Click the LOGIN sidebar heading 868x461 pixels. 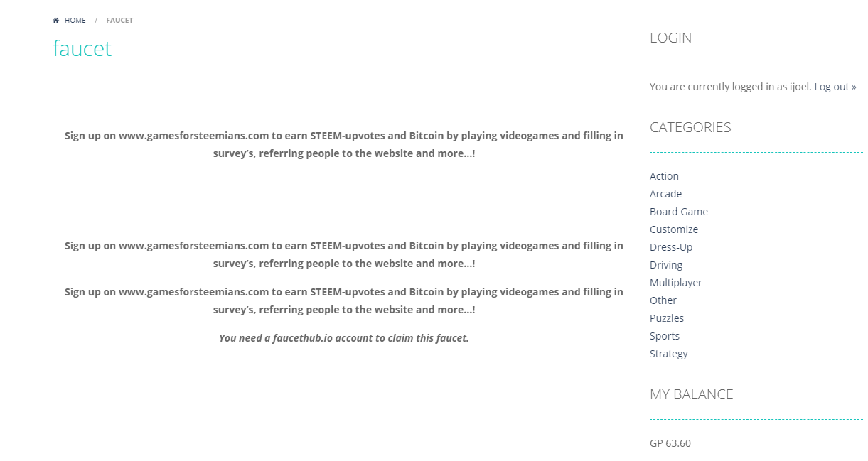[670, 38]
